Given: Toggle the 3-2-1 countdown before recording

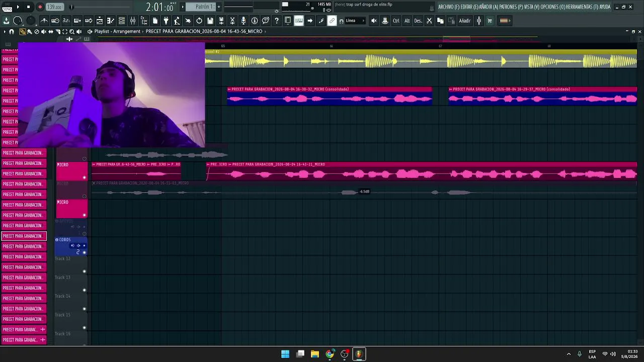Looking at the screenshot, I should [x=66, y=21].
